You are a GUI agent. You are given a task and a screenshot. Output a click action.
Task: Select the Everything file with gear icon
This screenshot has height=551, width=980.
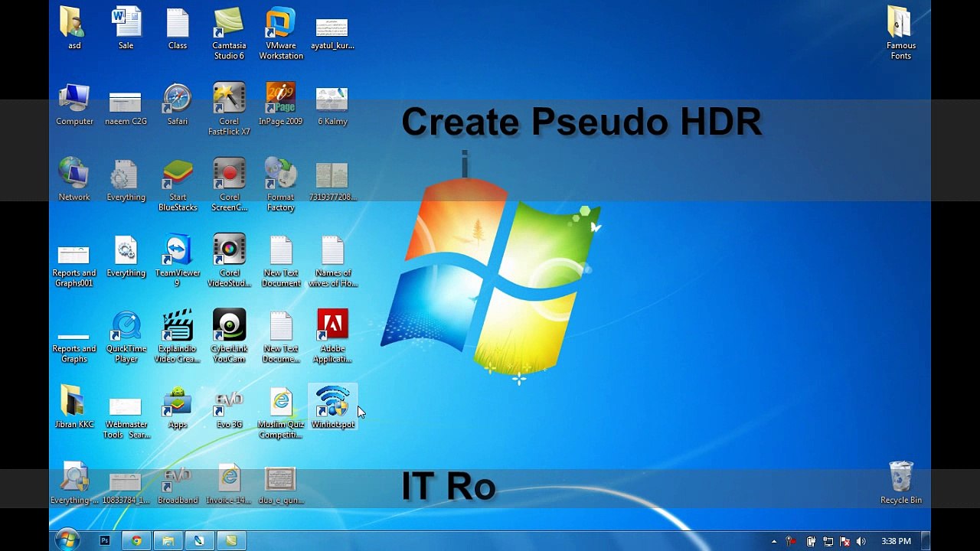pos(126,180)
